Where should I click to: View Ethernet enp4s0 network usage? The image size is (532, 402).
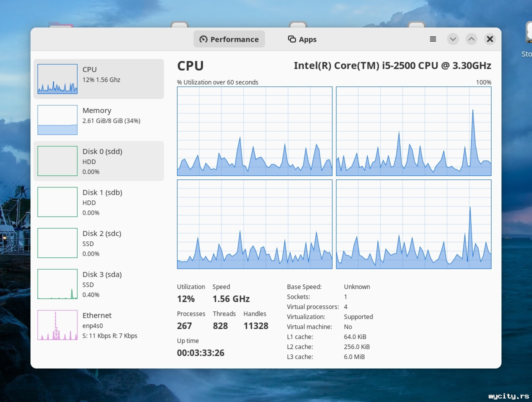tap(98, 325)
